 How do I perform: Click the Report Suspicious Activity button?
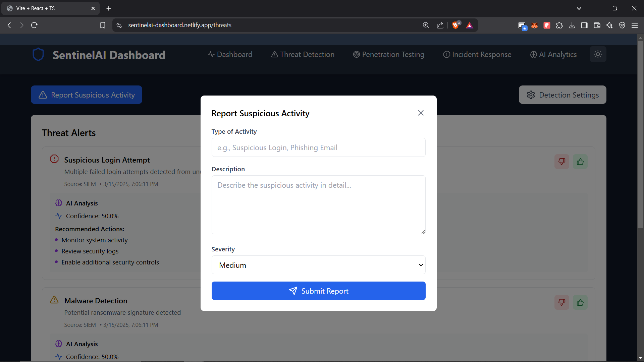click(x=86, y=95)
